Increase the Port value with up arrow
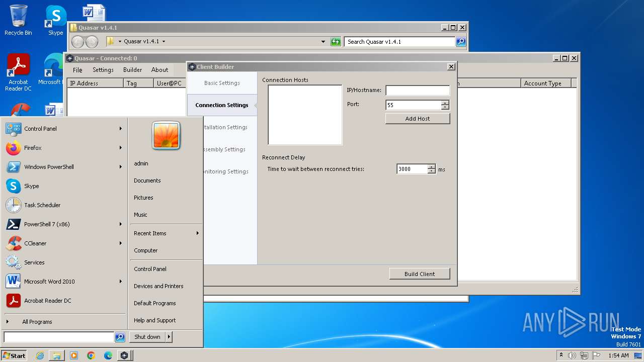The image size is (644, 362). pos(445,103)
